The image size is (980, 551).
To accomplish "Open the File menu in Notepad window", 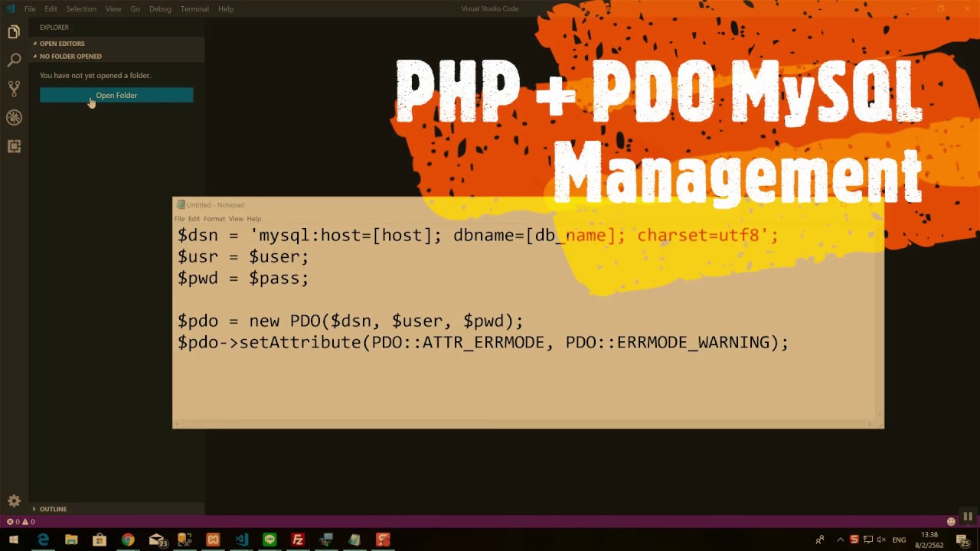I will (x=179, y=219).
